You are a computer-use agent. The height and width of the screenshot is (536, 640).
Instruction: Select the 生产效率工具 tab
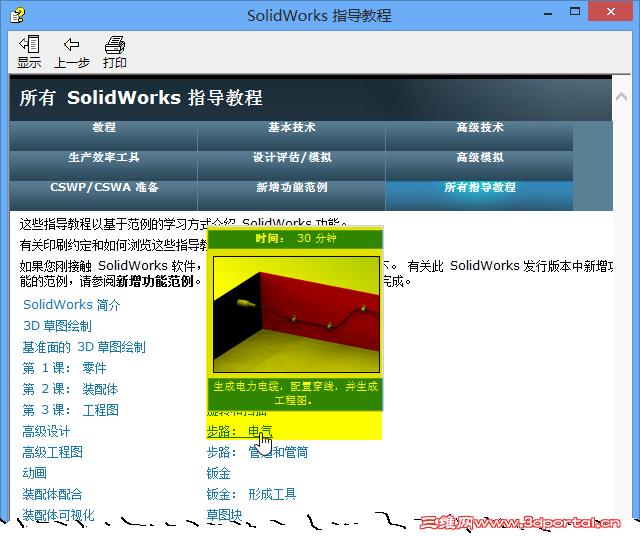click(x=104, y=166)
